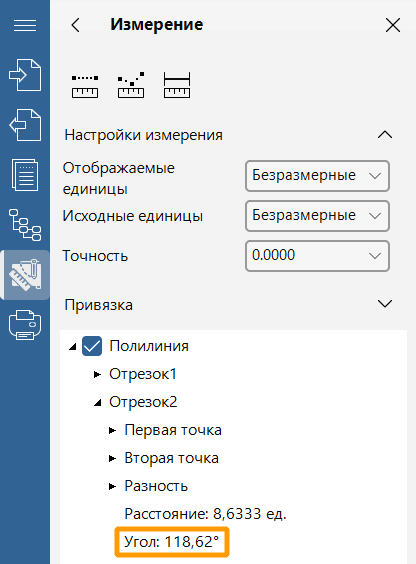Open the Исходные единицы dropdown
416x564 pixels.
[317, 216]
